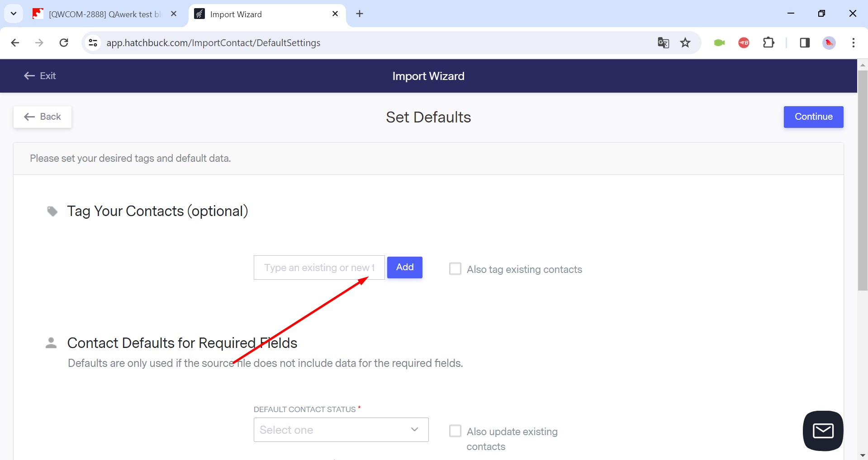Check Also update existing contacts box
The height and width of the screenshot is (460, 868).
pyautogui.click(x=455, y=431)
